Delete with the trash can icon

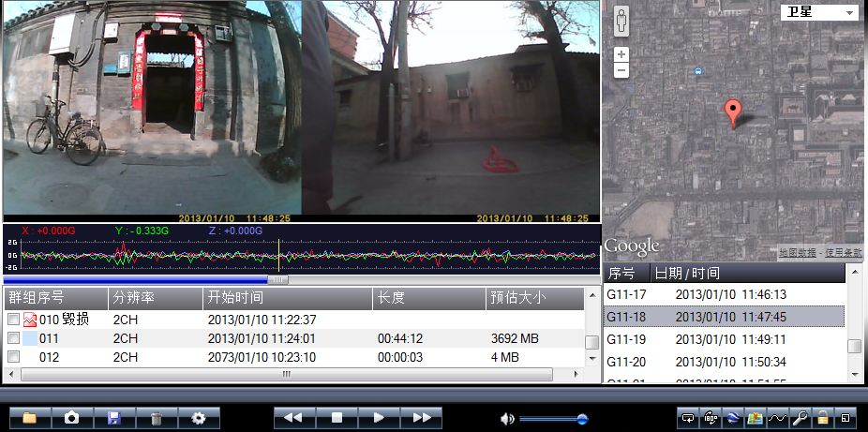pyautogui.click(x=157, y=418)
